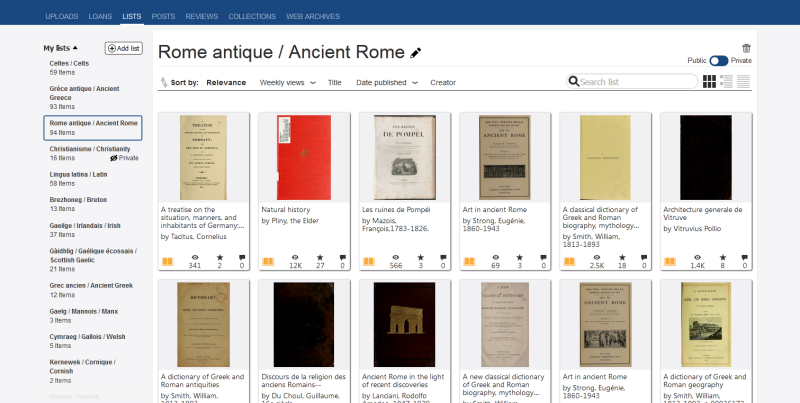Open the Collections tab
The height and width of the screenshot is (403, 800).
[x=252, y=16]
